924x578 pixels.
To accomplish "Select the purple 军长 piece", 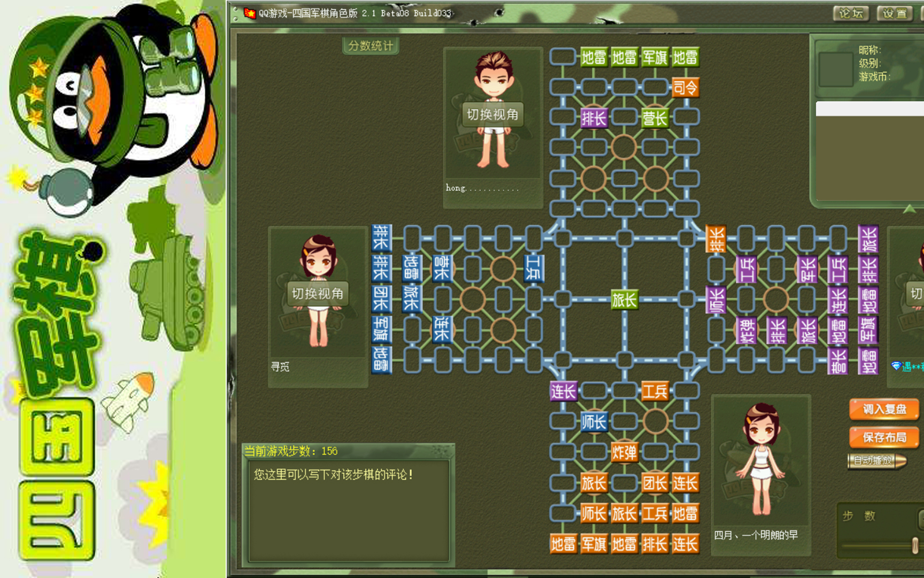I will [807, 269].
